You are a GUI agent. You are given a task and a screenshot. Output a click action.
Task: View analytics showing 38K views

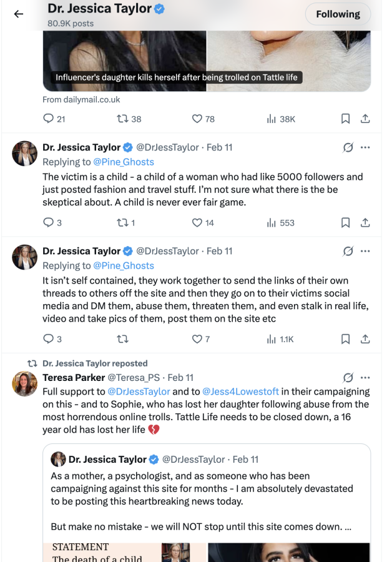click(x=281, y=119)
